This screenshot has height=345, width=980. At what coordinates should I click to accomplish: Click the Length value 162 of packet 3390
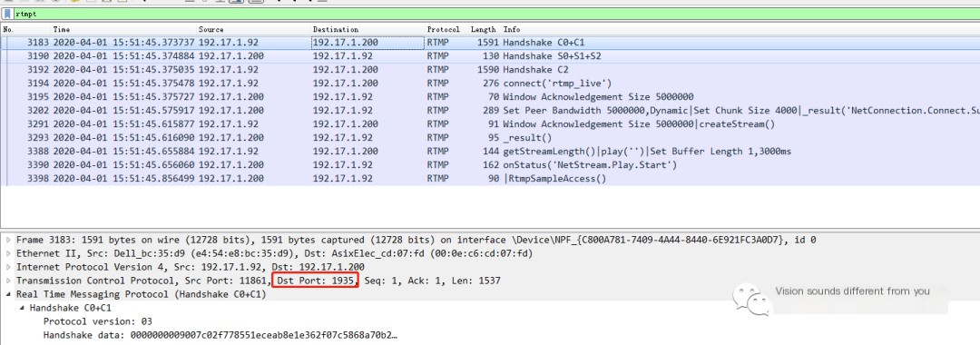[x=491, y=165]
